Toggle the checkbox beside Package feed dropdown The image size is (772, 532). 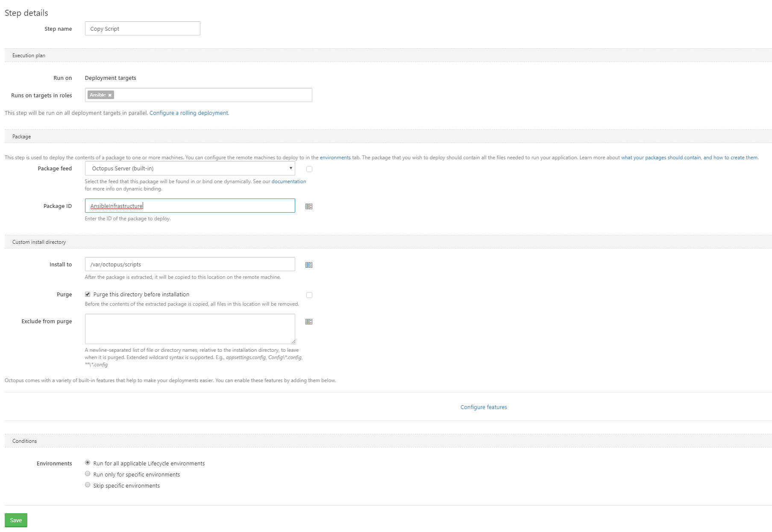point(309,169)
